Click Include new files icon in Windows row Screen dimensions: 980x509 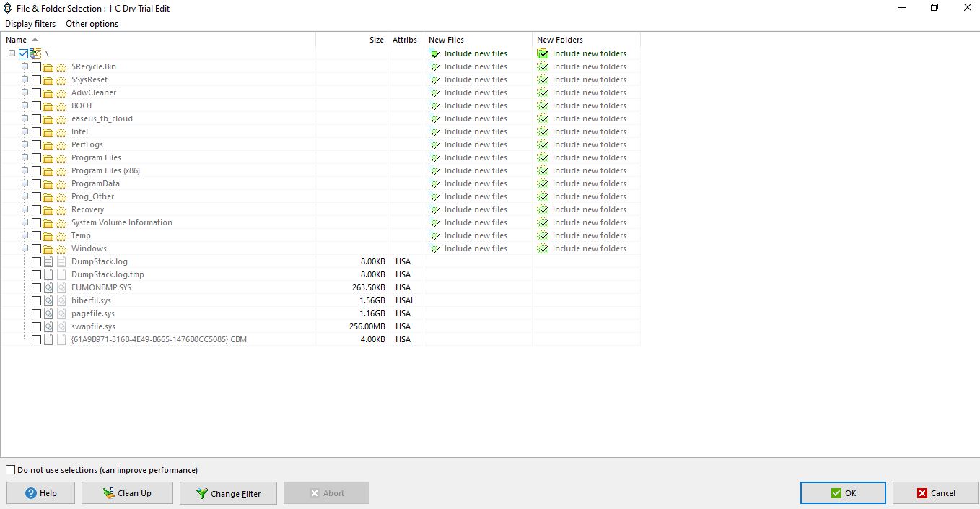coord(434,248)
